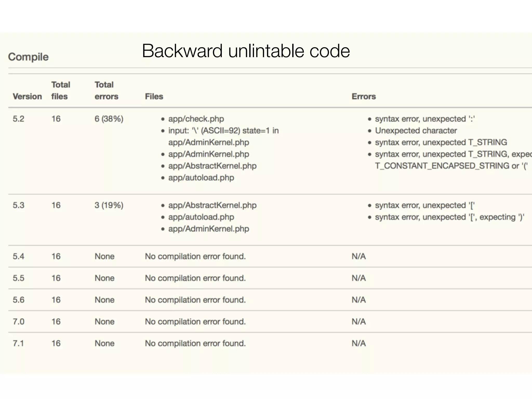This screenshot has height=399, width=532.
Task: Select the '3 (19%)' total errors cell
Action: (109, 205)
